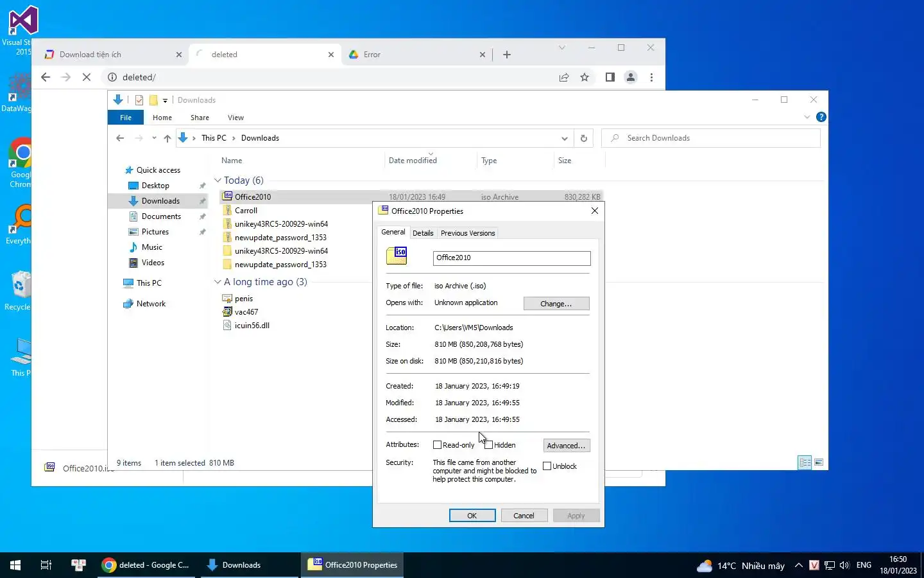The height and width of the screenshot is (578, 924).
Task: Select Pictures in navigation pane
Action: pyautogui.click(x=155, y=232)
